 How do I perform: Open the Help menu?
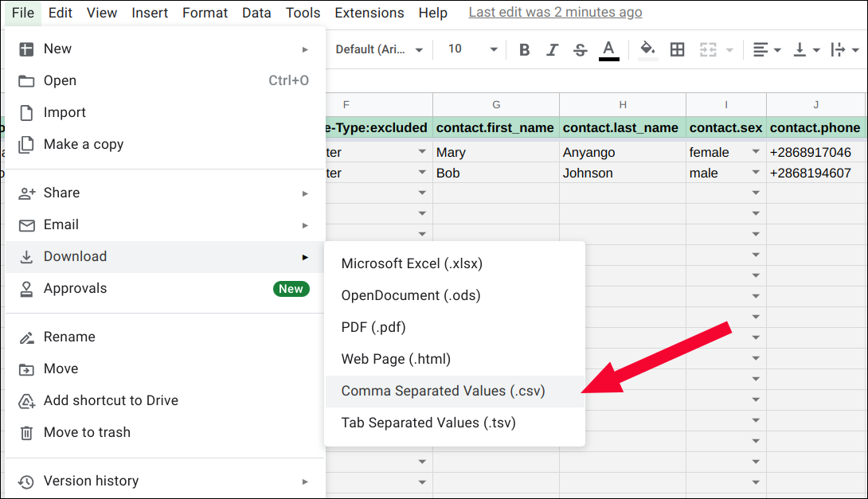click(433, 13)
